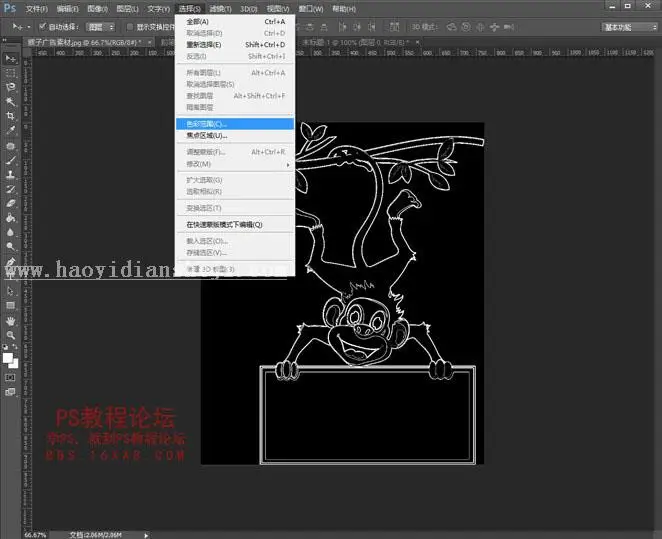Toggle Quick Mask mode icon
This screenshot has height=539, width=662.
(x=11, y=377)
